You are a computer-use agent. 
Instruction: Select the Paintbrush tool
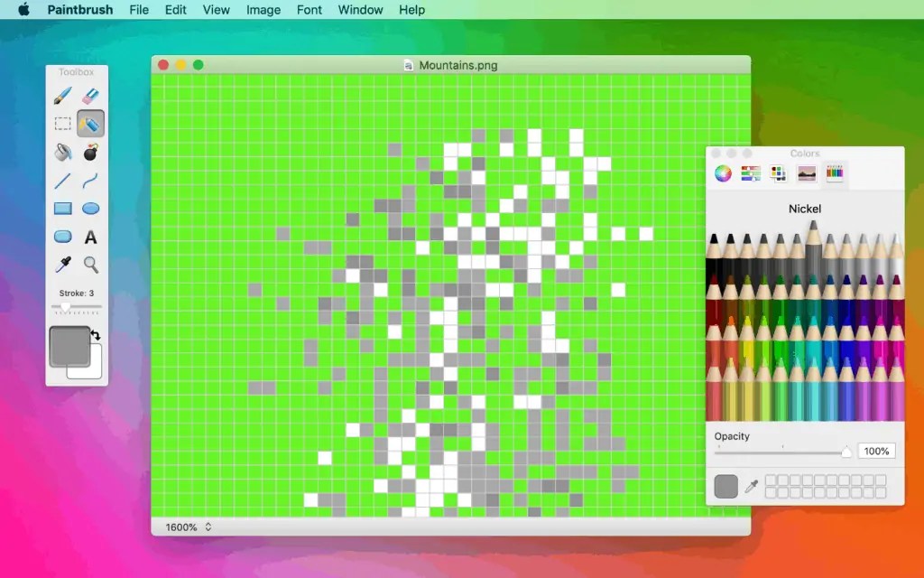(63, 95)
